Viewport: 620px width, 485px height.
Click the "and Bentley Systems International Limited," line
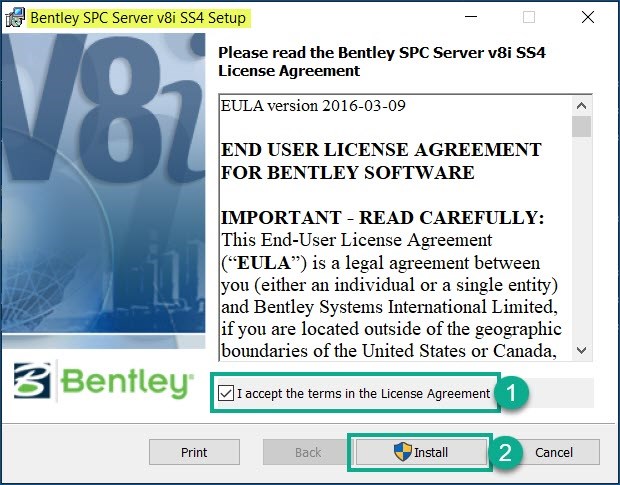(389, 307)
